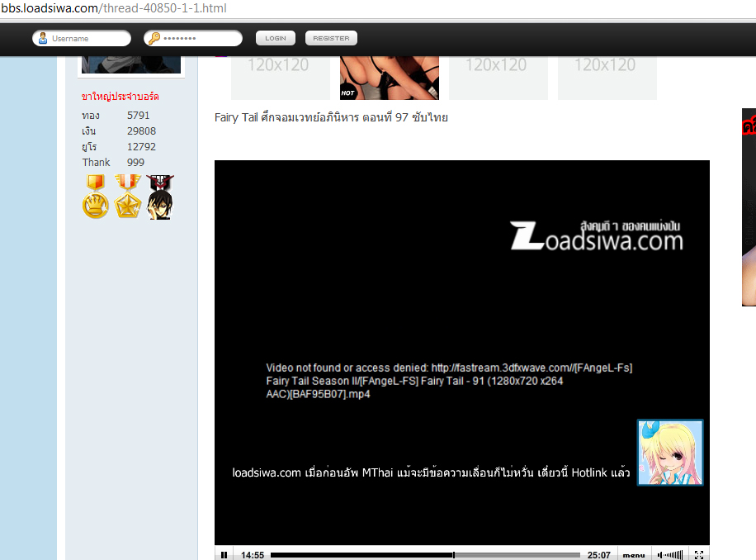Screen dimensions: 756x560
Task: Click the elapsed time 14:55
Action: pyautogui.click(x=253, y=555)
